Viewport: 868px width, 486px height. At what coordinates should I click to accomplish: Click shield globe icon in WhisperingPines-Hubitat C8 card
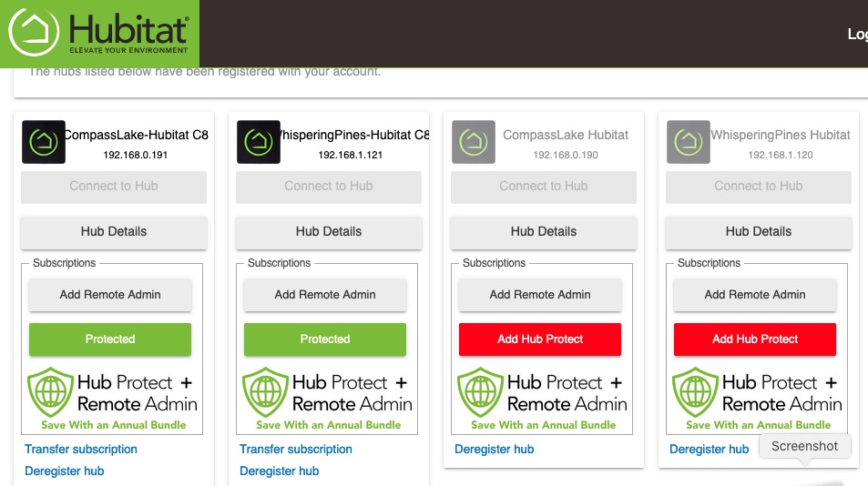pos(265,392)
